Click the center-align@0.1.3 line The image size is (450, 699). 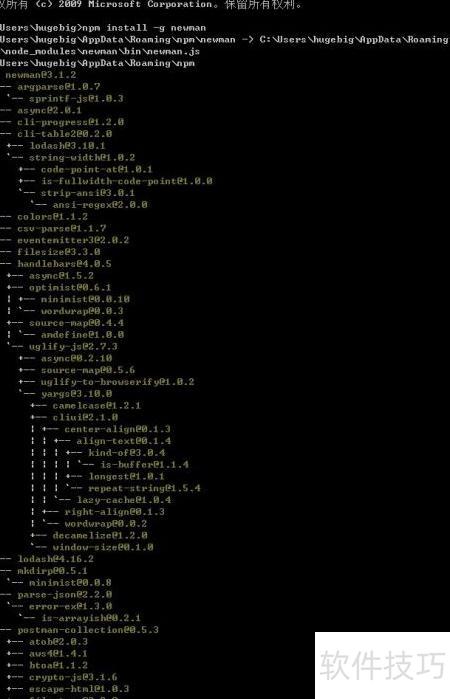click(117, 429)
